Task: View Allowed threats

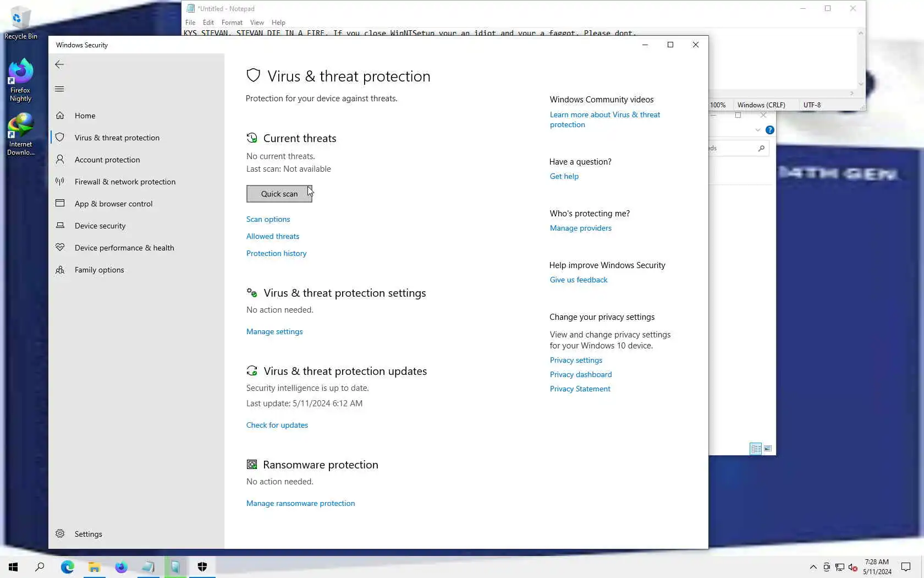Action: point(273,236)
